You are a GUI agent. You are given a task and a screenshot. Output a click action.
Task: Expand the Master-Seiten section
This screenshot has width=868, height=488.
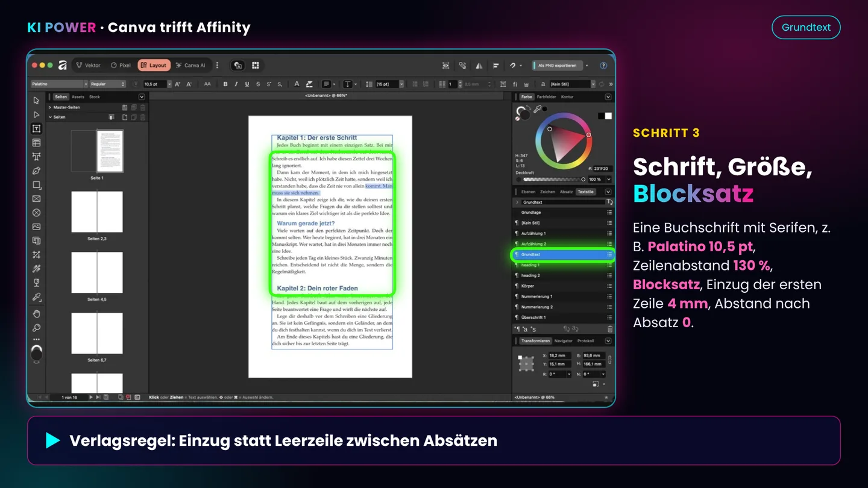pyautogui.click(x=50, y=107)
